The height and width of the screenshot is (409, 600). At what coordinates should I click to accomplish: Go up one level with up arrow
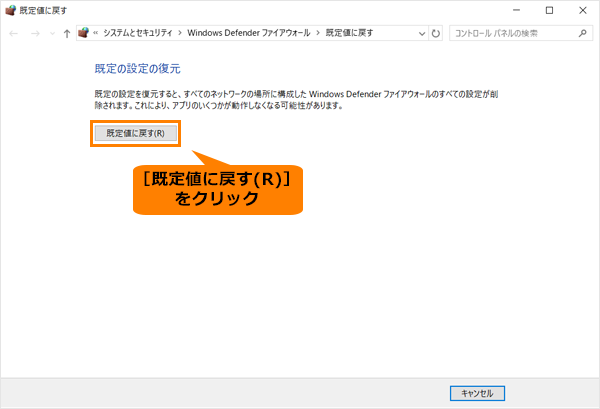point(67,34)
